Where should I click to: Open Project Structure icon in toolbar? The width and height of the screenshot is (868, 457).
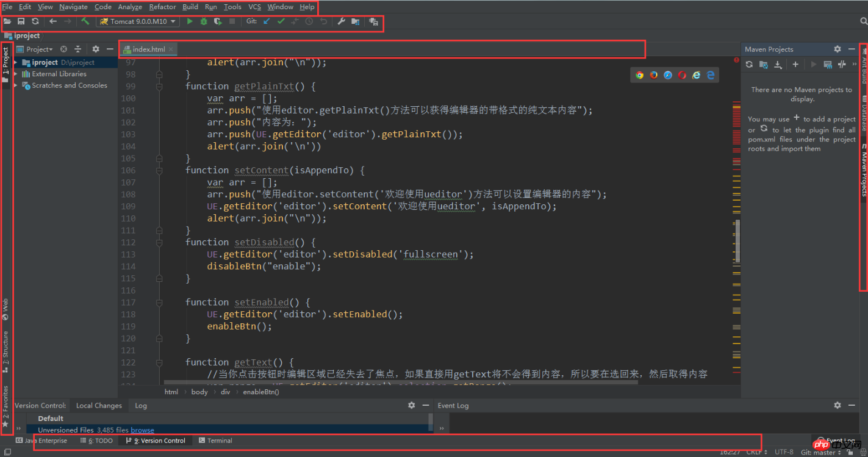tap(355, 21)
